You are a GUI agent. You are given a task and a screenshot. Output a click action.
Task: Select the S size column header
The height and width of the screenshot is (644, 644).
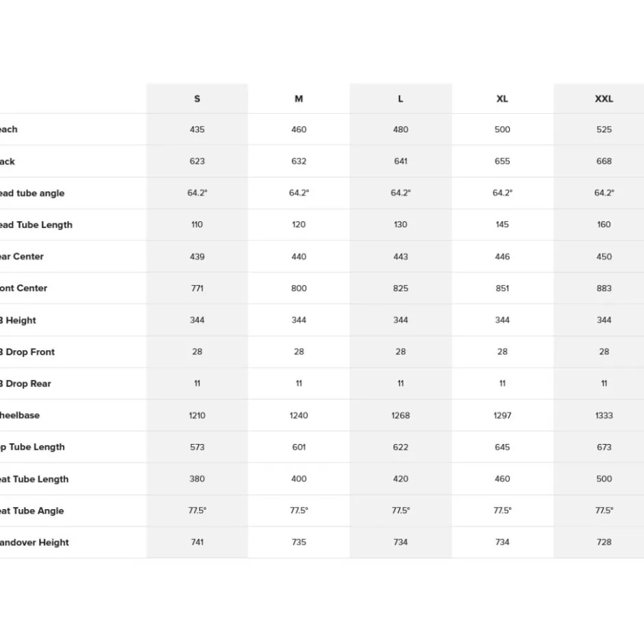coord(197,99)
